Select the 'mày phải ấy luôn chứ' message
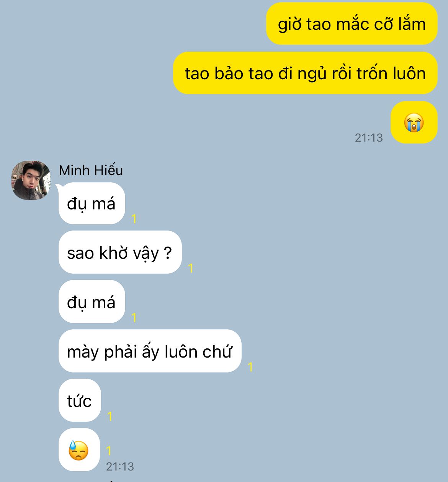The width and height of the screenshot is (448, 482). [150, 351]
